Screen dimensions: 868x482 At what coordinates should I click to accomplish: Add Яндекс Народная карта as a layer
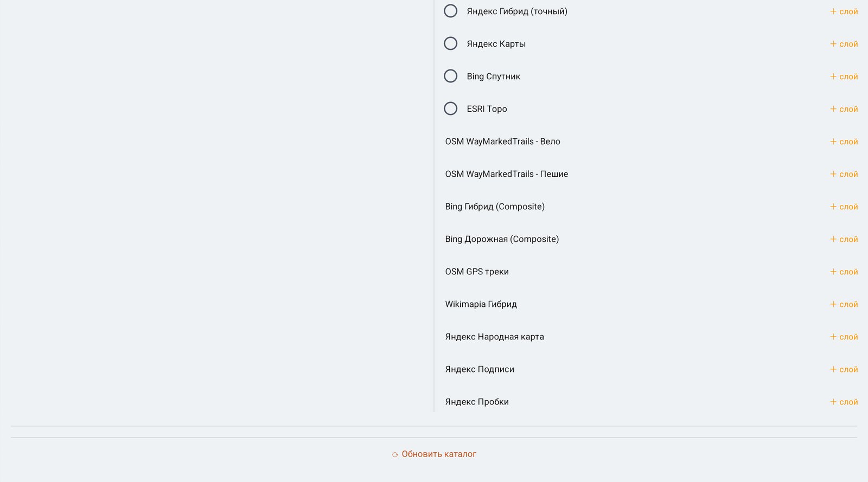pos(844,337)
